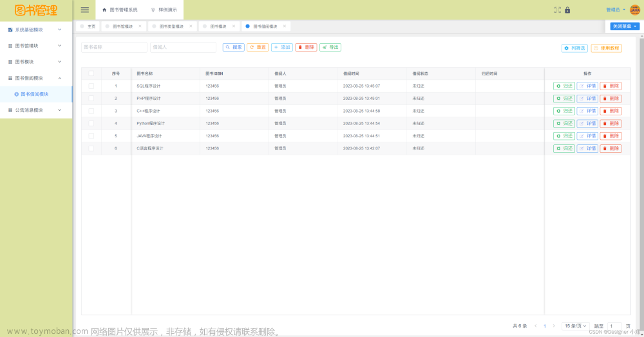Click the 重置 reset button

[258, 47]
